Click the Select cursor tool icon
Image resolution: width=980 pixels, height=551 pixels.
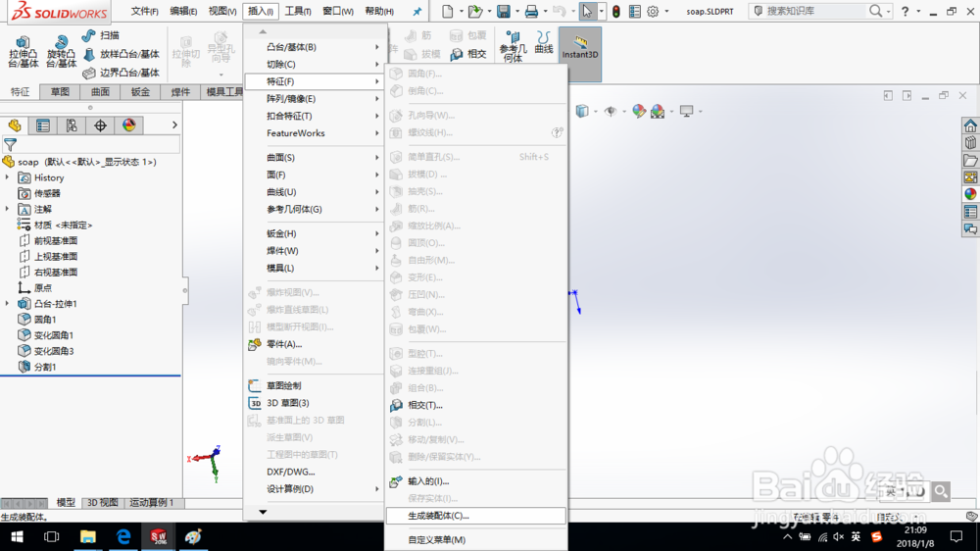[587, 11]
